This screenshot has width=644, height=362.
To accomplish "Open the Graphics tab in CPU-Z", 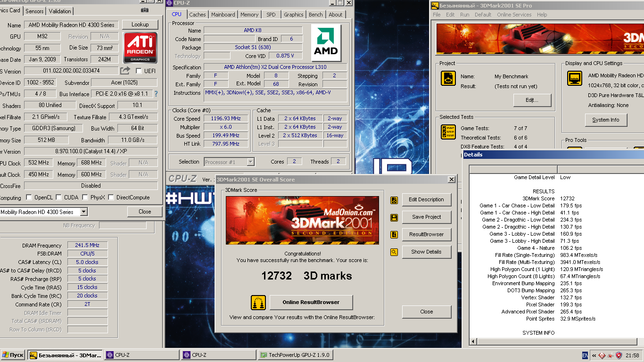I will [x=294, y=15].
